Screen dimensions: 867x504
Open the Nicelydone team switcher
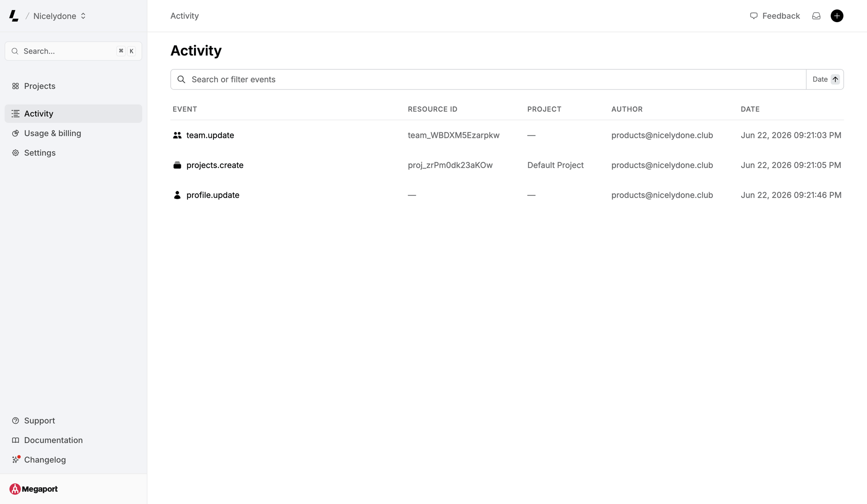[60, 16]
